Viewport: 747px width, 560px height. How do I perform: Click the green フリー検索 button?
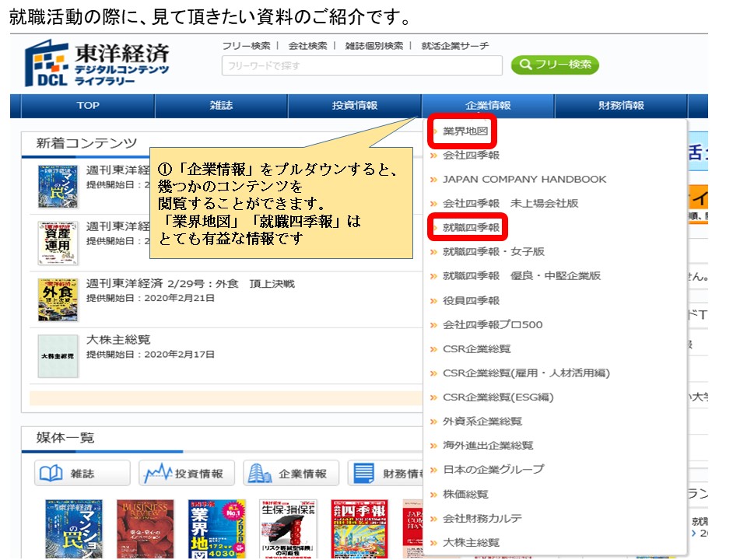coord(555,65)
